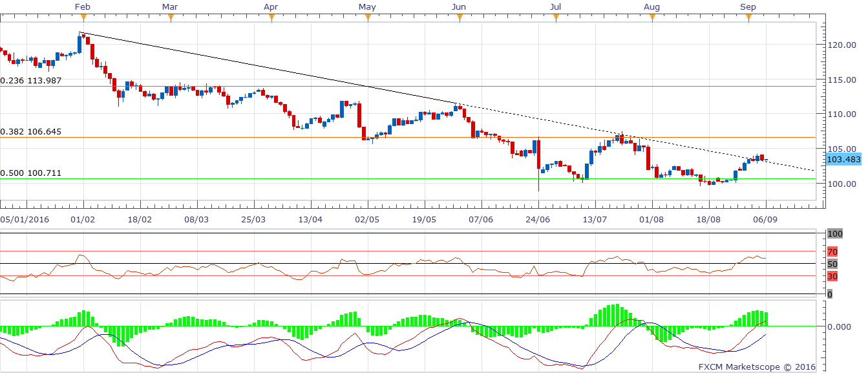Click the MACD 0.000 axis label

pyautogui.click(x=841, y=326)
